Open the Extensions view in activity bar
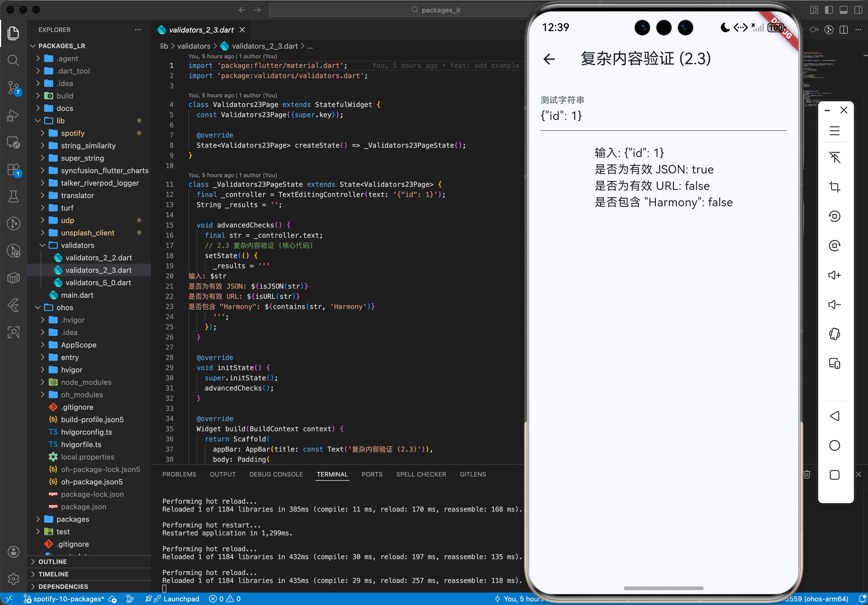This screenshot has width=868, height=605. [14, 170]
